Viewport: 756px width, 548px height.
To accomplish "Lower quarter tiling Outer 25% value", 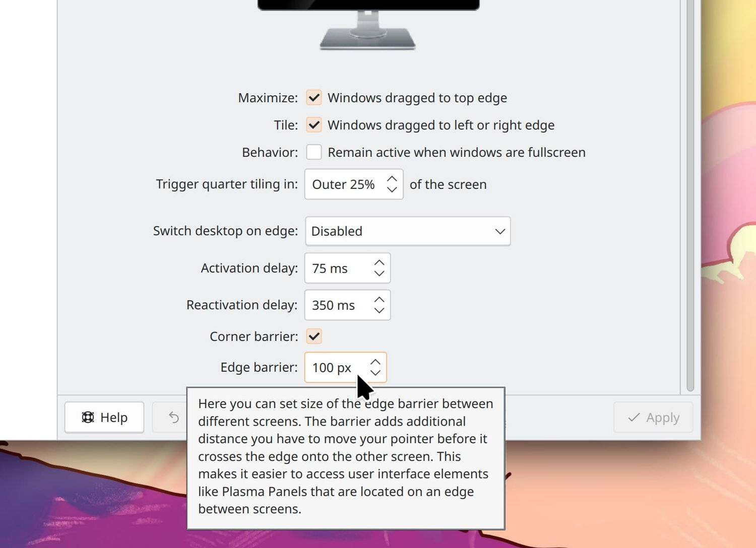I will coord(392,190).
